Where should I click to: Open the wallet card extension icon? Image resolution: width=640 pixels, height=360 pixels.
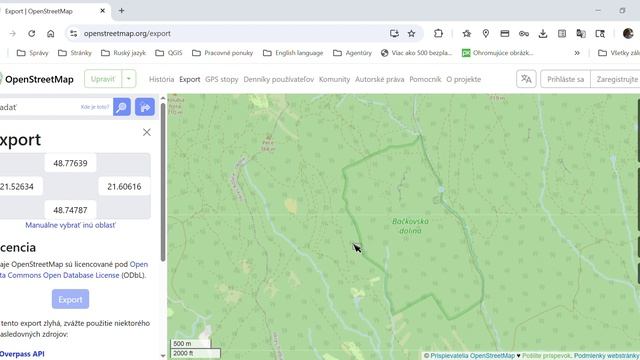tap(505, 33)
